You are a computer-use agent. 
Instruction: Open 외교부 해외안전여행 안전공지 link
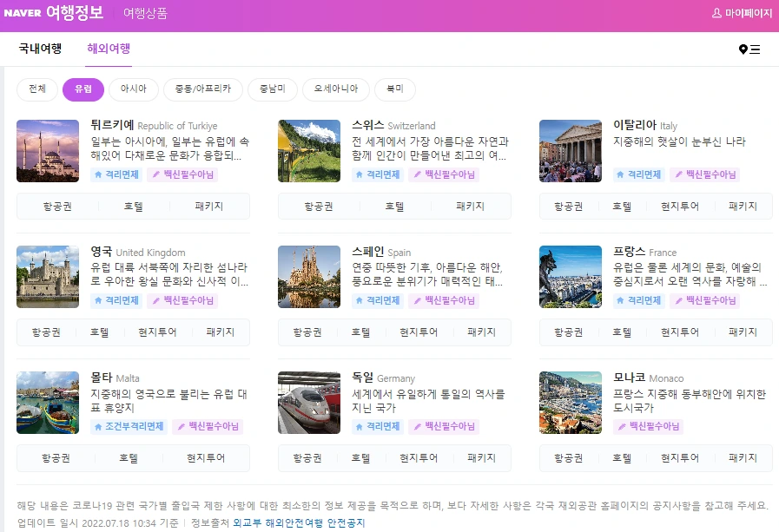click(x=299, y=522)
